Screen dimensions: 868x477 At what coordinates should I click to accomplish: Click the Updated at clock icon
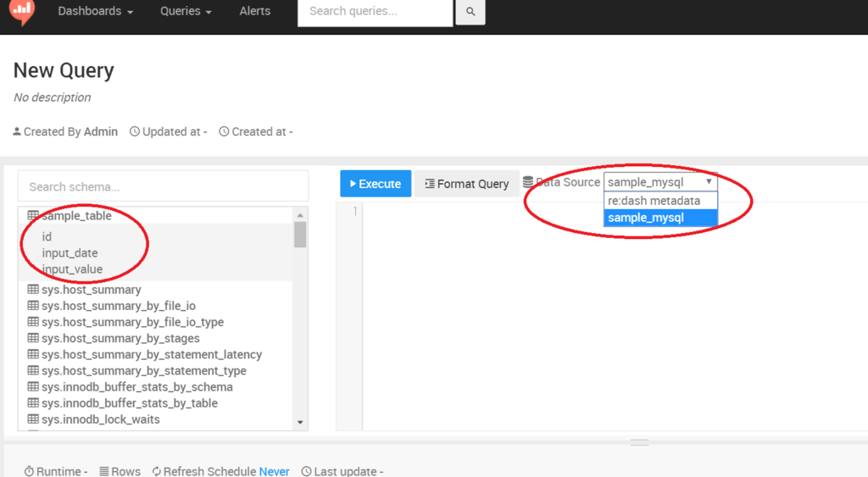(135, 131)
